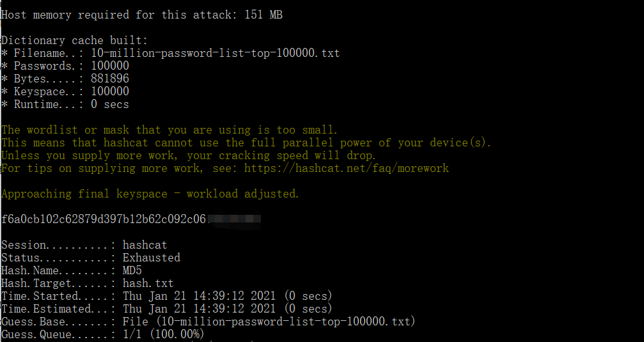Click the wordlist filename in the Filename line
The image size is (644, 342).
click(x=215, y=53)
